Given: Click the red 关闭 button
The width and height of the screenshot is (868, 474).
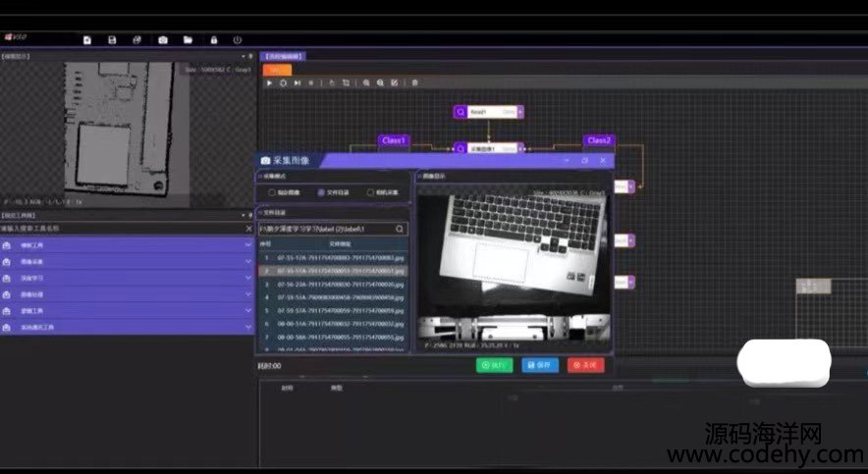Looking at the screenshot, I should (585, 365).
